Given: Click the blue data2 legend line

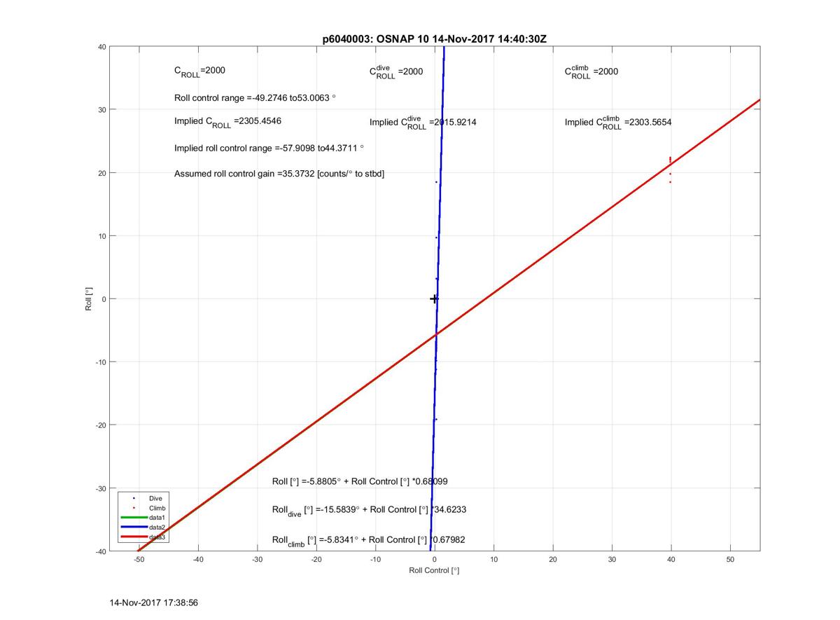Looking at the screenshot, I should 133,527.
